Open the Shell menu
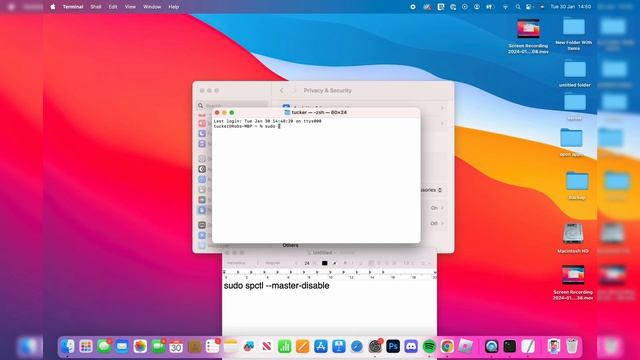The width and height of the screenshot is (640, 360). (96, 7)
